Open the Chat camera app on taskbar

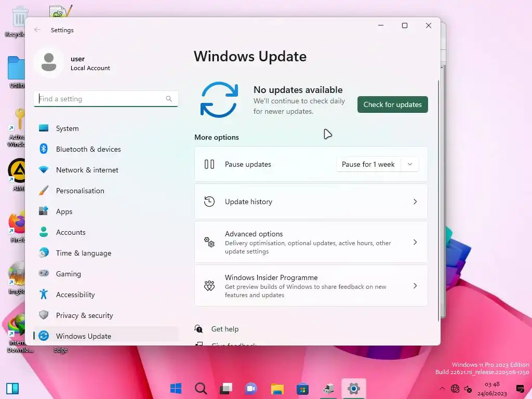[251, 389]
